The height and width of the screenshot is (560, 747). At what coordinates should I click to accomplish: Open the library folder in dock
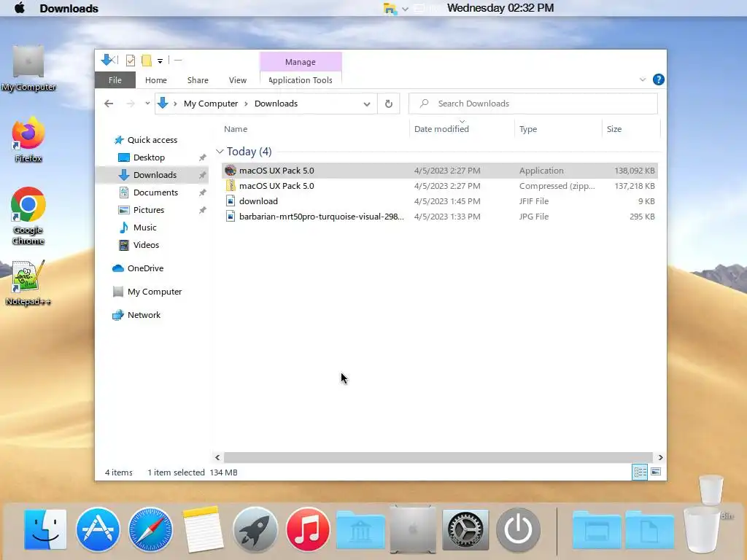pos(360,530)
